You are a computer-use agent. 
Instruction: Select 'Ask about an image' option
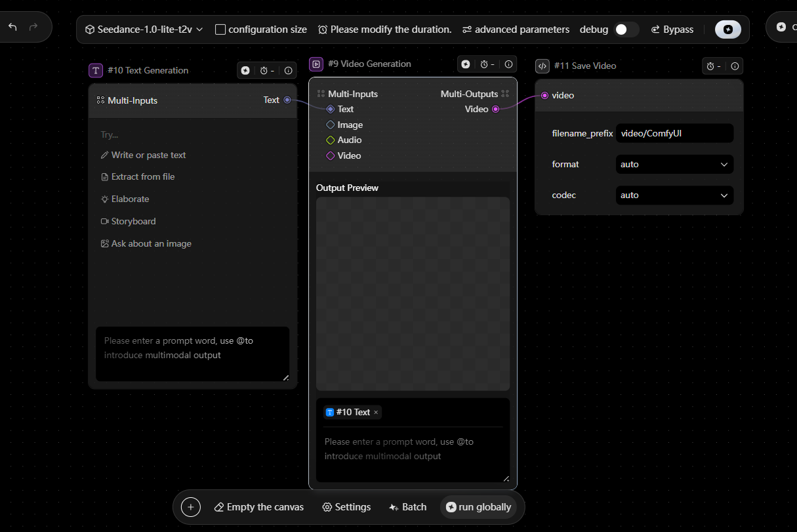point(146,244)
